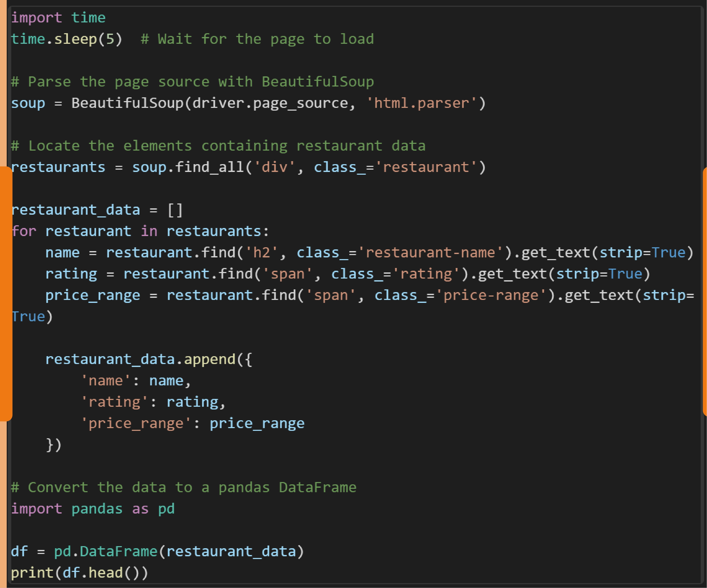The height and width of the screenshot is (588, 707).
Task: Click the 'restaurant_data = []' line
Action: point(97,210)
